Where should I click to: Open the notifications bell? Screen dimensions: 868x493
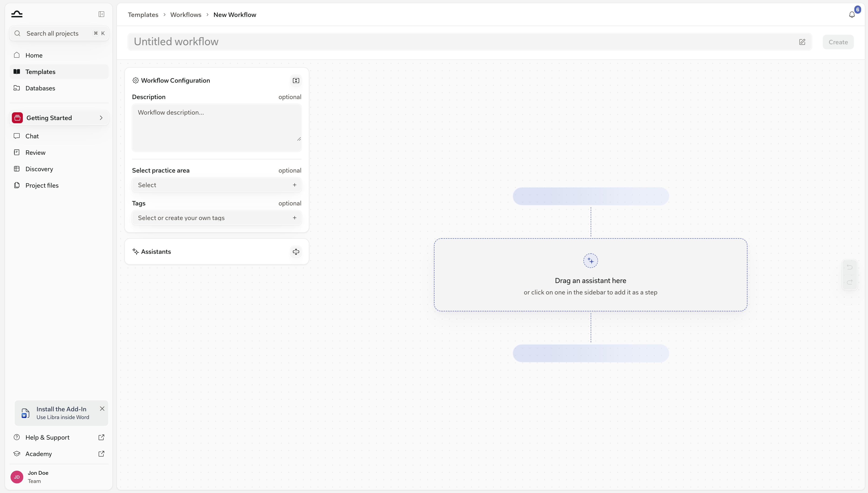click(x=852, y=15)
